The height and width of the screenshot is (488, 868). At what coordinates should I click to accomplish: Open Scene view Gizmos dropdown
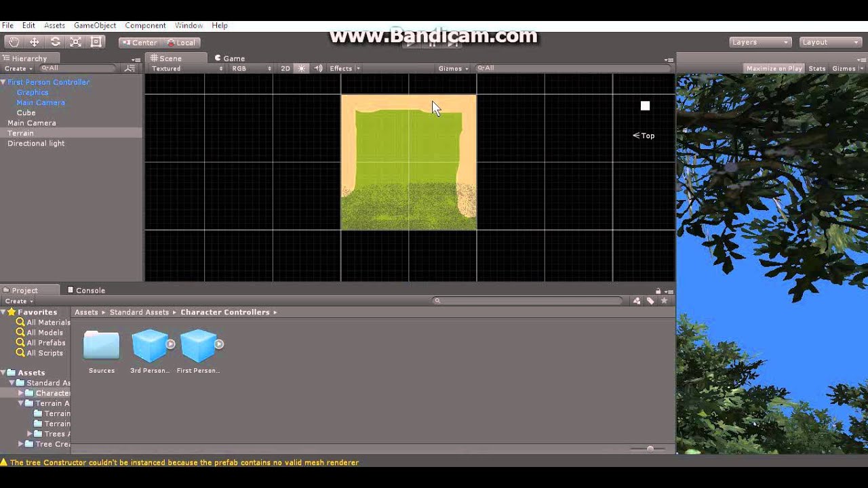(x=453, y=68)
